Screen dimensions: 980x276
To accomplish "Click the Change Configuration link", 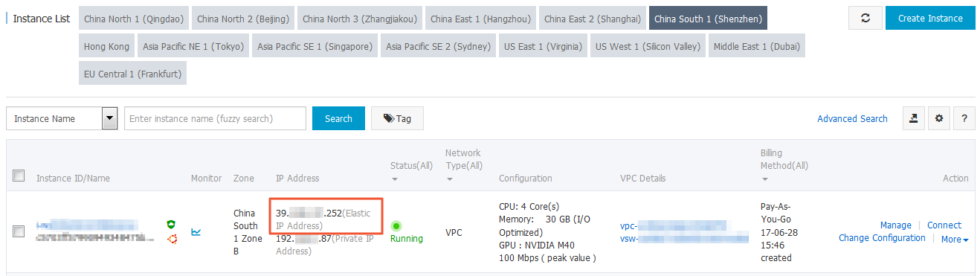I will (x=882, y=238).
